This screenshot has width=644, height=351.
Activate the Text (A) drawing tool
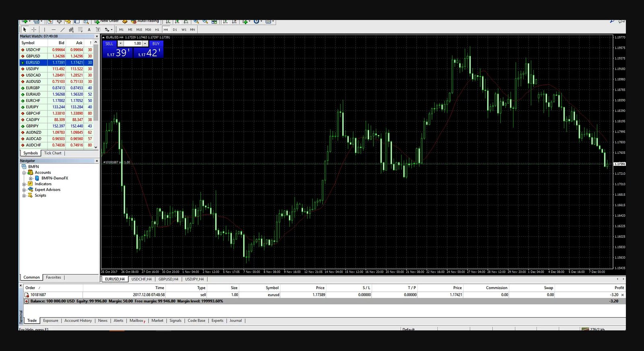coord(89,29)
